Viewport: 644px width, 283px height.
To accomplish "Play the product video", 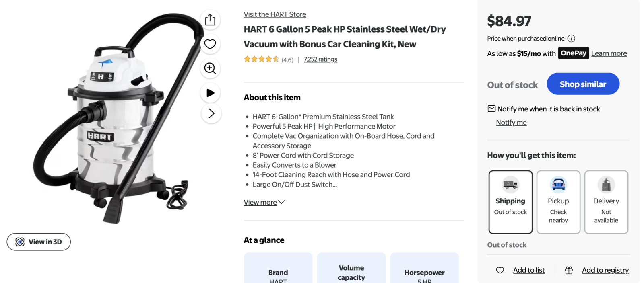I will click(210, 93).
